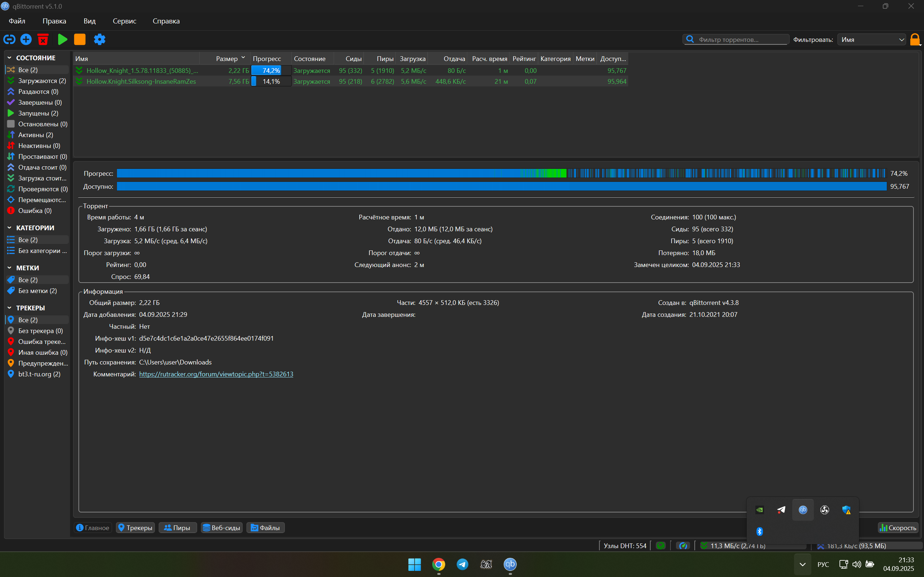
Task: Collapse the hidden tray icons chevron
Action: (803, 564)
